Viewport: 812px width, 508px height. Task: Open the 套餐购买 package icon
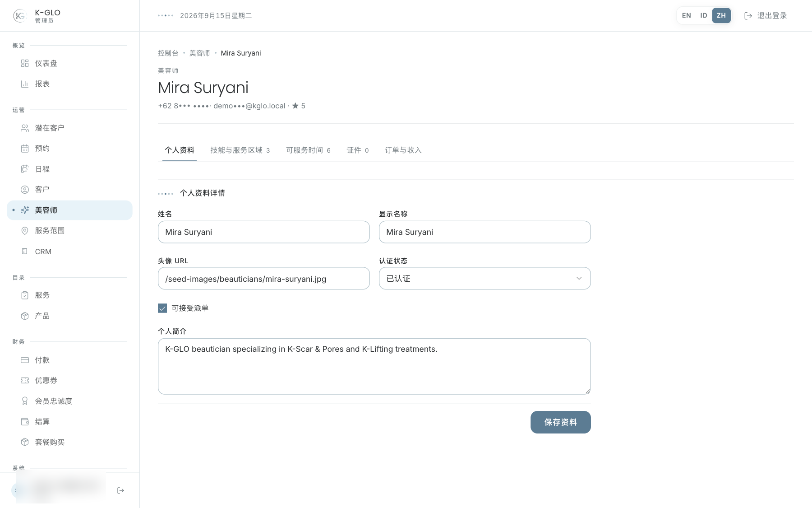[25, 442]
